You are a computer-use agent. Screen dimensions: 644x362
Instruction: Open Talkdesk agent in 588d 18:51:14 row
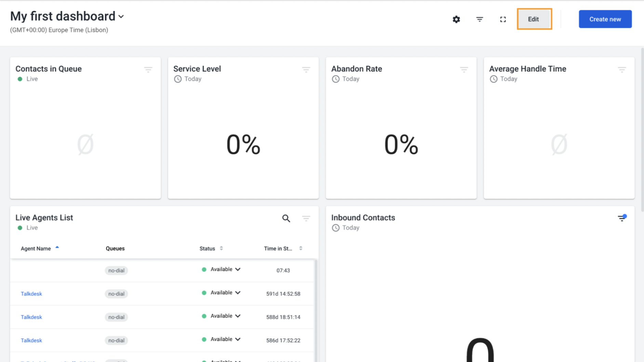coord(31,317)
